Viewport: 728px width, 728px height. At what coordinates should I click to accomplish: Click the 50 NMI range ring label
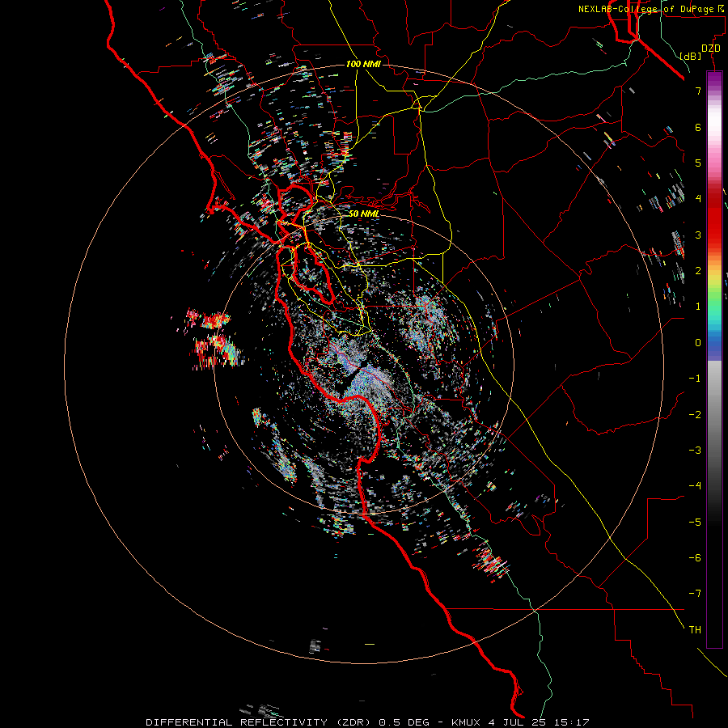[363, 214]
